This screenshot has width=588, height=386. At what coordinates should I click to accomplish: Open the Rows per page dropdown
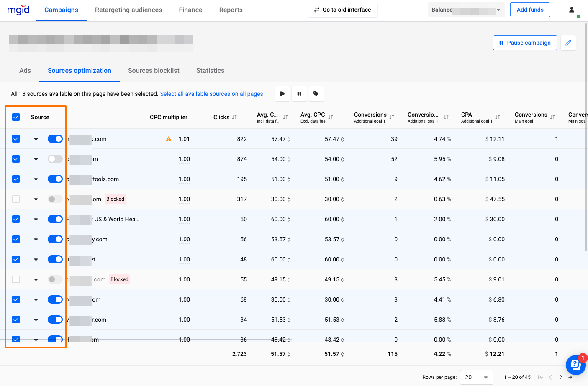(476, 377)
